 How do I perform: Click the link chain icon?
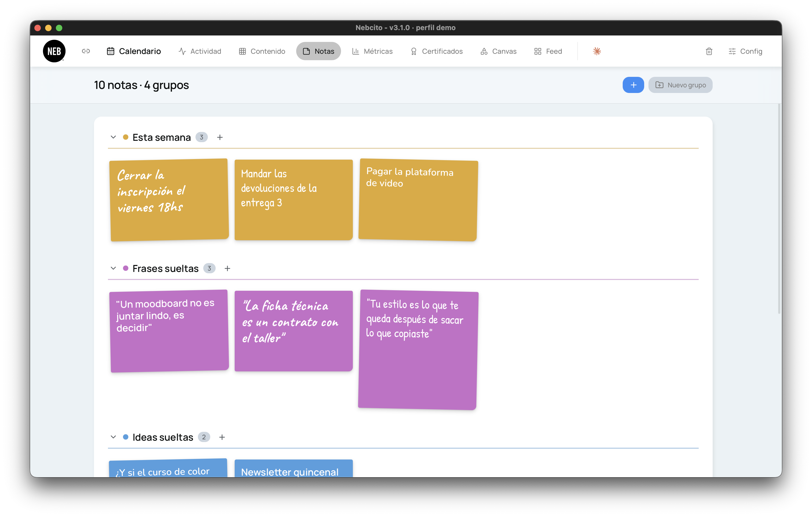pyautogui.click(x=86, y=51)
